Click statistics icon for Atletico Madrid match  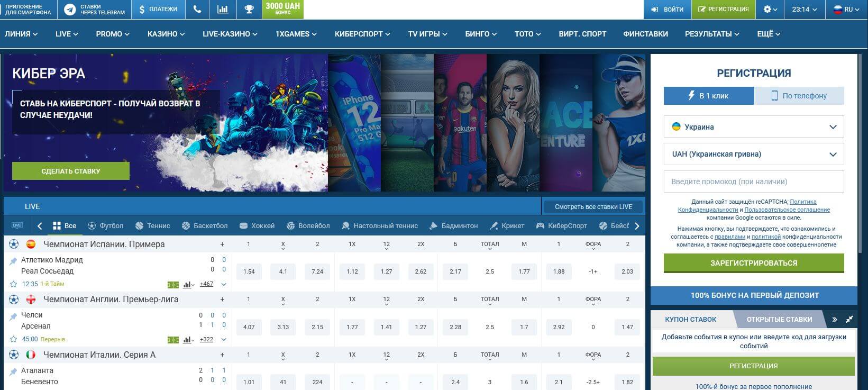point(188,285)
